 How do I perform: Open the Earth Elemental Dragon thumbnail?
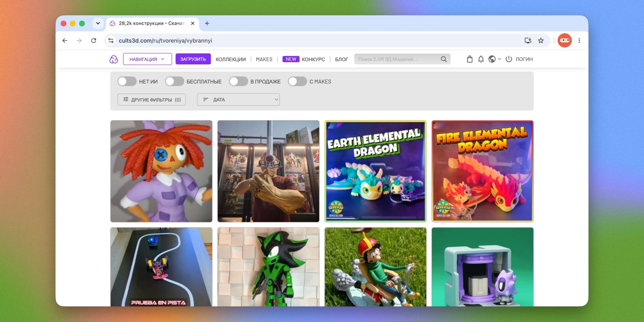[376, 171]
